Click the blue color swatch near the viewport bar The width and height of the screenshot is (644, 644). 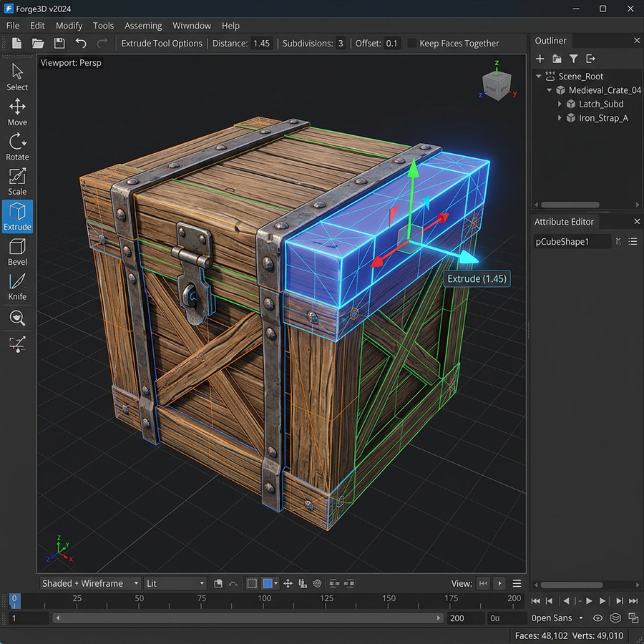pyautogui.click(x=269, y=583)
